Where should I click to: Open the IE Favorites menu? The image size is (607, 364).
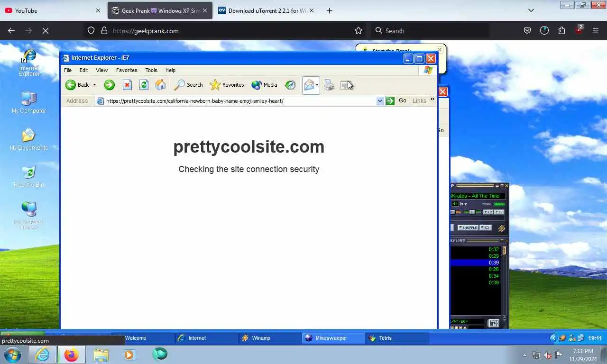pos(127,70)
